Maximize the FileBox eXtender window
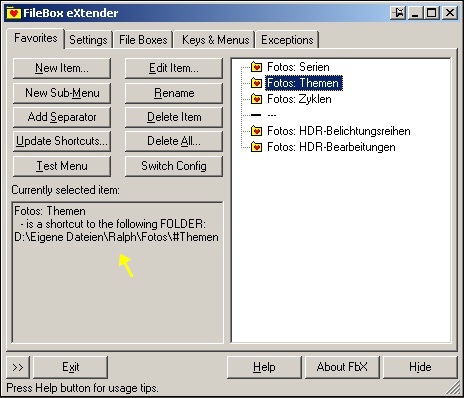Screen dimensions: 464x398 click(432, 13)
